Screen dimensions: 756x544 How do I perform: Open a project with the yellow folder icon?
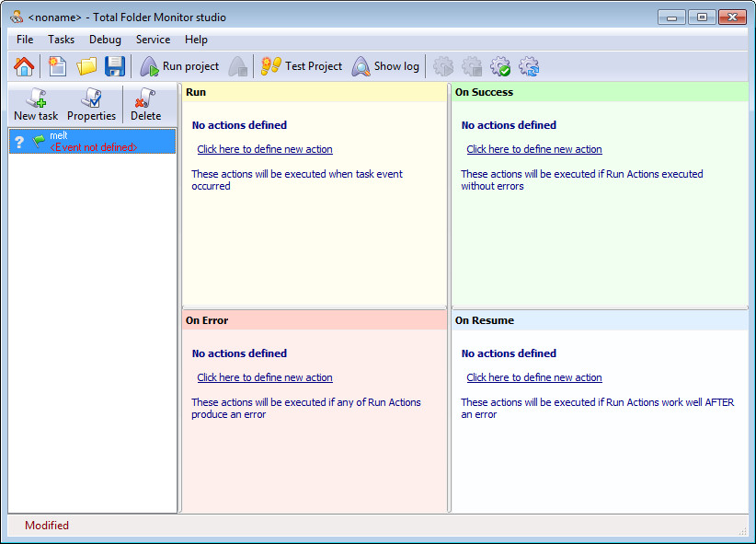click(86, 66)
